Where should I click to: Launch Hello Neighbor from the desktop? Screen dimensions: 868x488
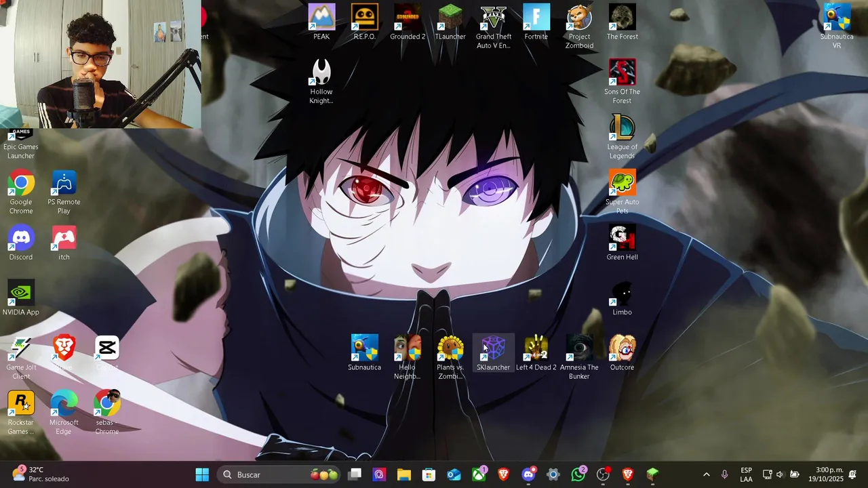pyautogui.click(x=407, y=357)
